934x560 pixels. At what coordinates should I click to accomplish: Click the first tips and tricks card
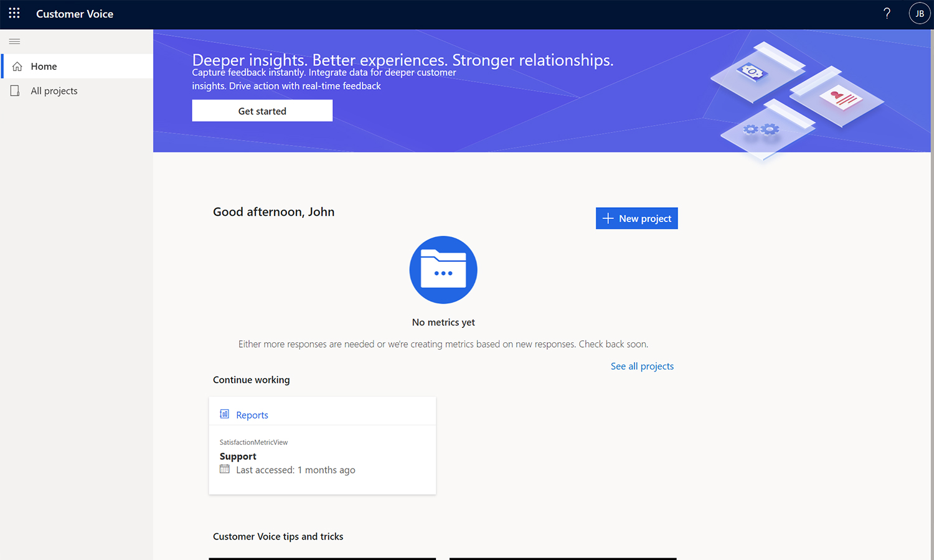(x=322, y=558)
